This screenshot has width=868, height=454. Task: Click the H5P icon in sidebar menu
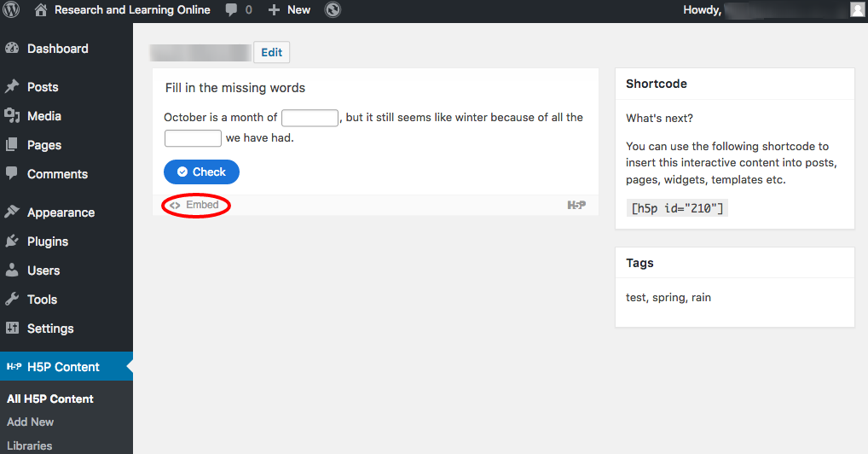(x=14, y=366)
